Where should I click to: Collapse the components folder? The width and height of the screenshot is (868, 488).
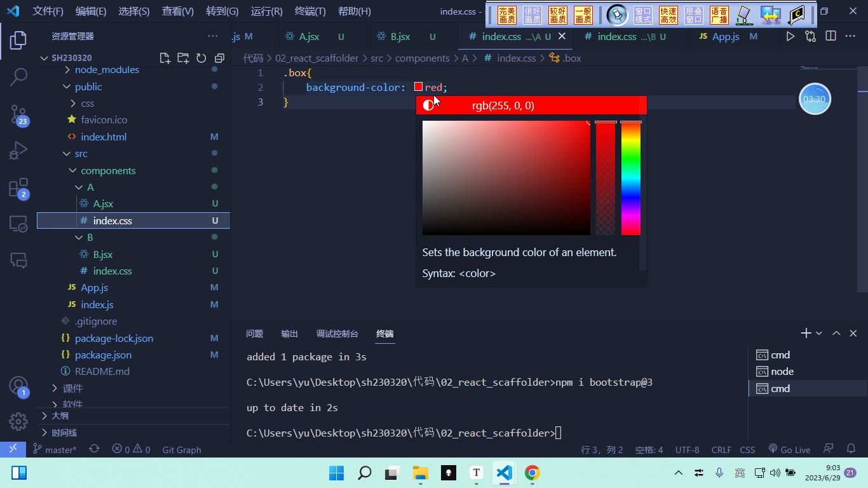[73, 170]
